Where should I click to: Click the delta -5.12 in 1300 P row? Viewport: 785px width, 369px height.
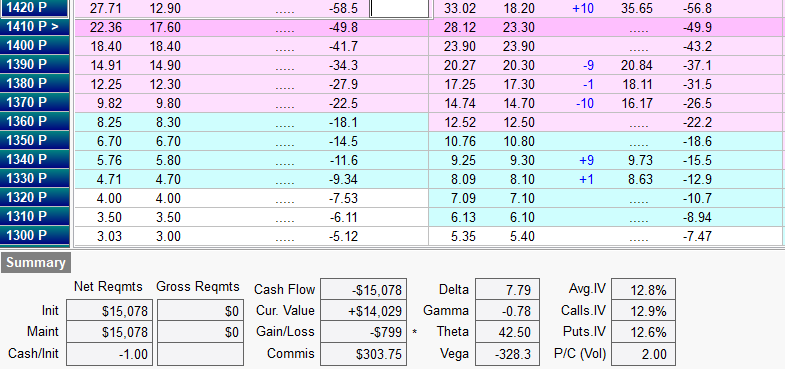coord(343,236)
